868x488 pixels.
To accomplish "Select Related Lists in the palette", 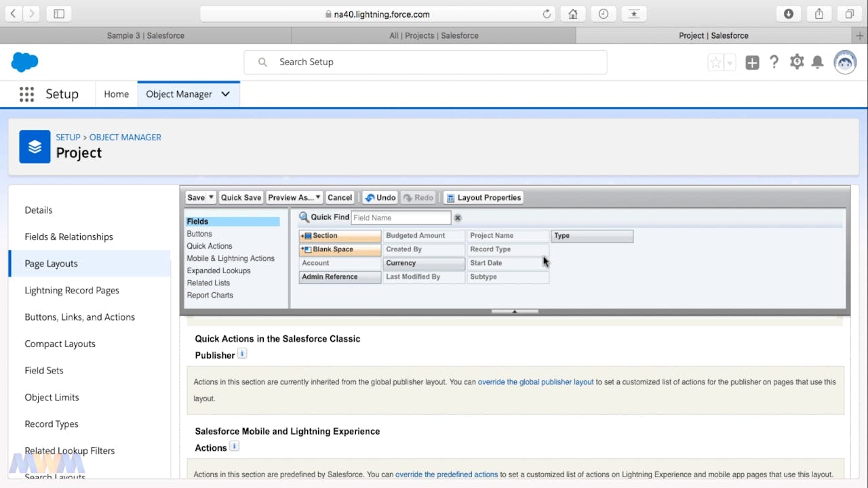I will pyautogui.click(x=208, y=283).
